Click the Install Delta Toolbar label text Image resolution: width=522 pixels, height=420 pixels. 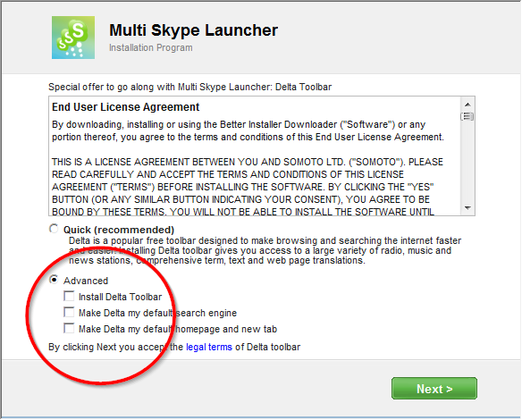(x=120, y=297)
